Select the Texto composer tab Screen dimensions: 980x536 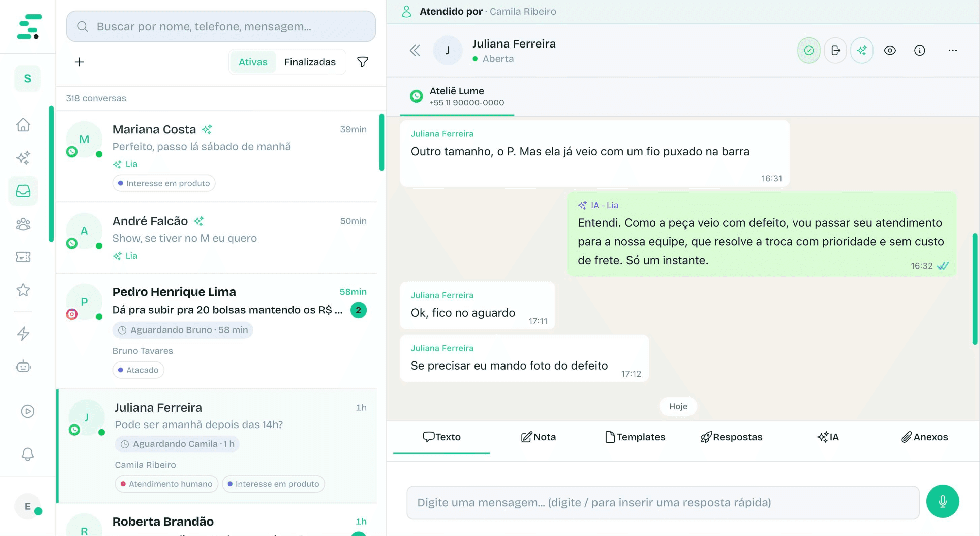[x=442, y=437]
